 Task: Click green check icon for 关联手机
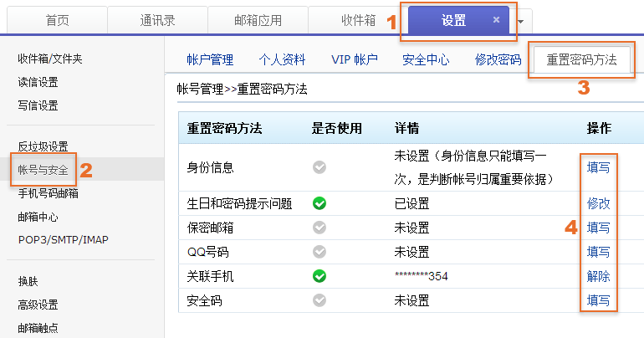[319, 275]
